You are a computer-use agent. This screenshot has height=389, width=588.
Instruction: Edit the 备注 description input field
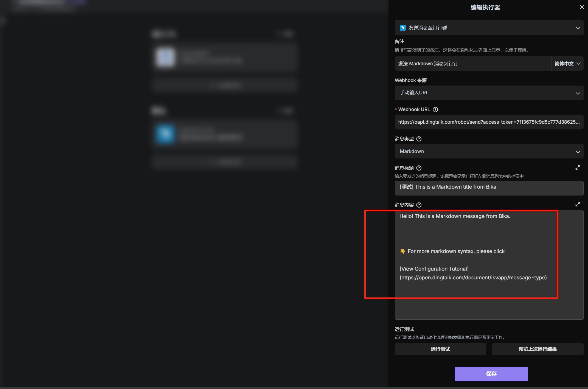(473, 64)
